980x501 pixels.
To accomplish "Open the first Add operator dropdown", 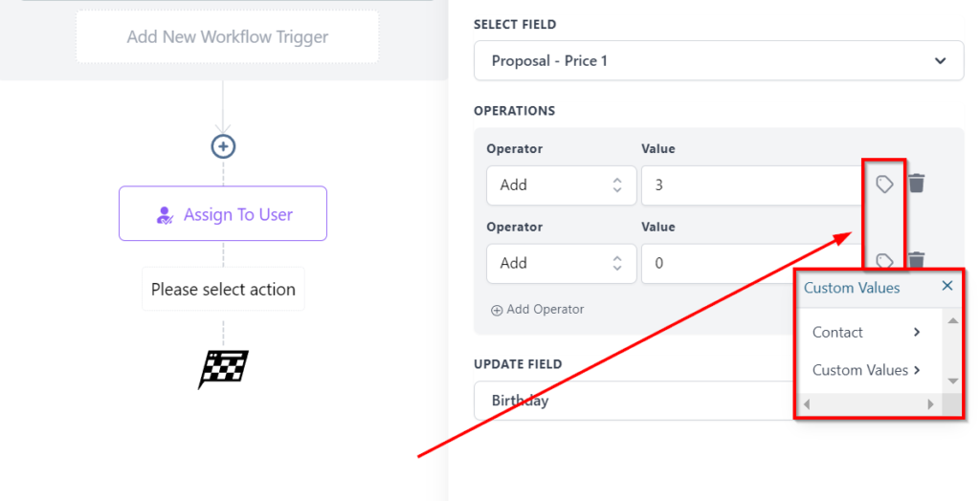I will pyautogui.click(x=561, y=185).
